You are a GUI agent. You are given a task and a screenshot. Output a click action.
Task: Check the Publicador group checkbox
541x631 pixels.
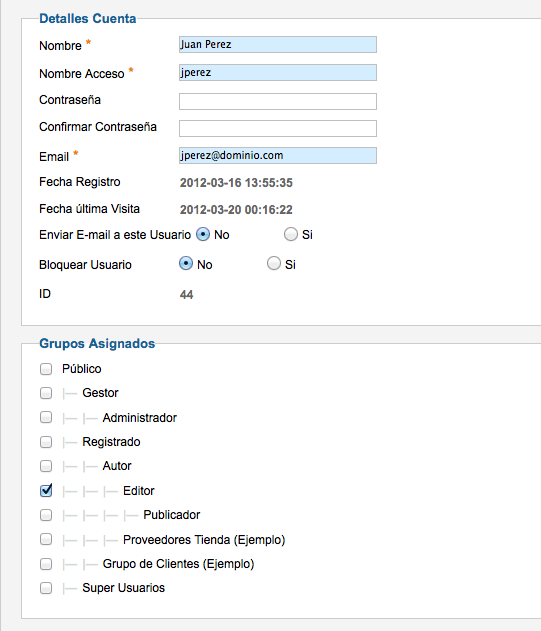(46, 515)
